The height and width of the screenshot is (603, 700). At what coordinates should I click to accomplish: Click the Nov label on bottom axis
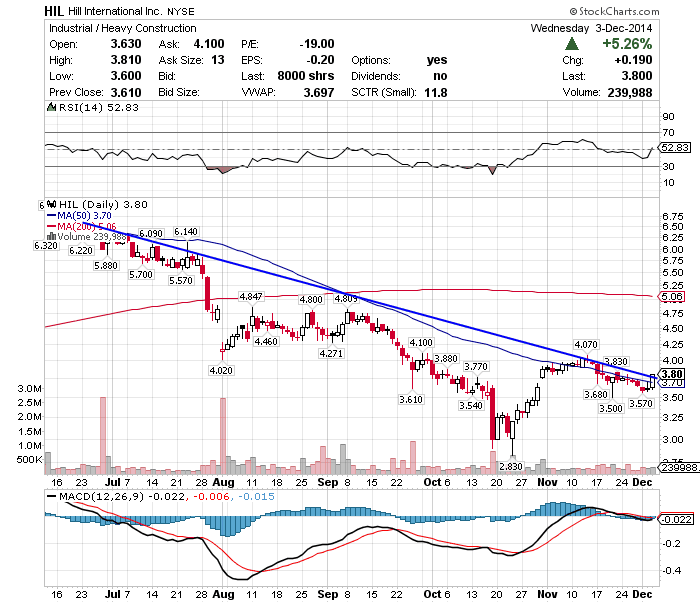tap(547, 595)
